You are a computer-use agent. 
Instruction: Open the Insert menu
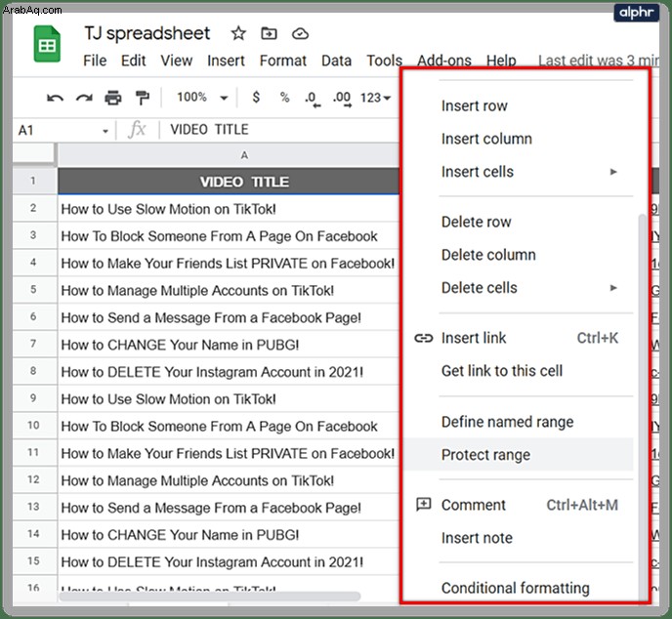tap(226, 61)
